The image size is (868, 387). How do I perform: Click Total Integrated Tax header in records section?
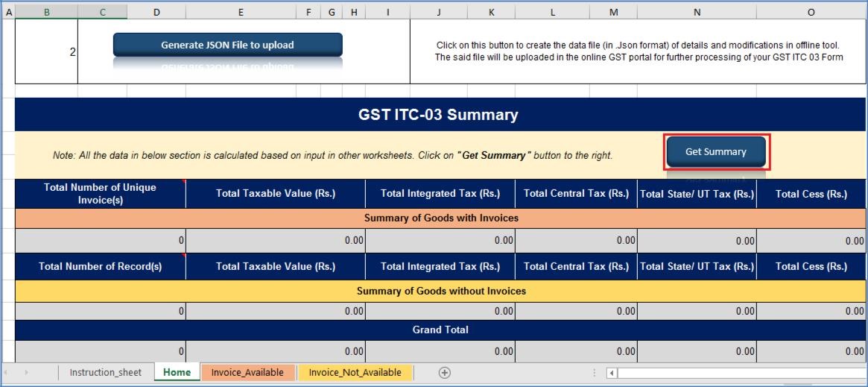pos(440,266)
